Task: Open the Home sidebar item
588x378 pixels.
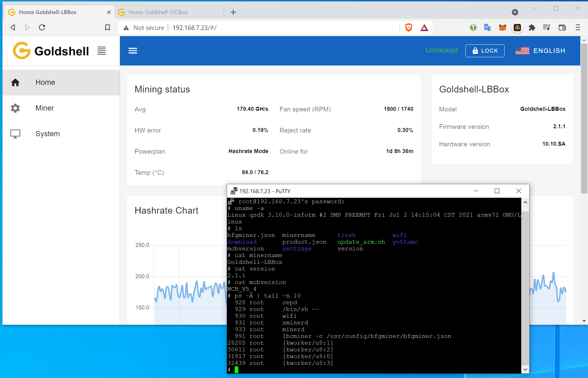Action: tap(61, 82)
